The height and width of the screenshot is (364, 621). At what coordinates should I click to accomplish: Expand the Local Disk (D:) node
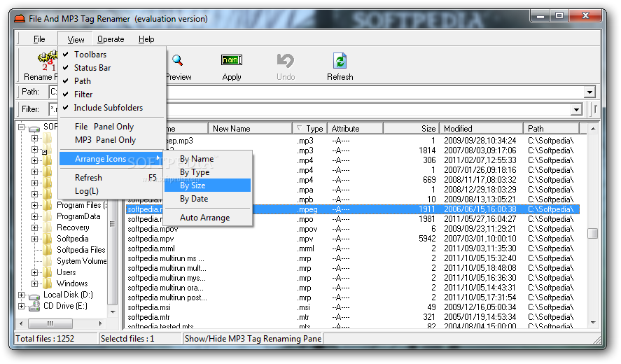click(22, 295)
